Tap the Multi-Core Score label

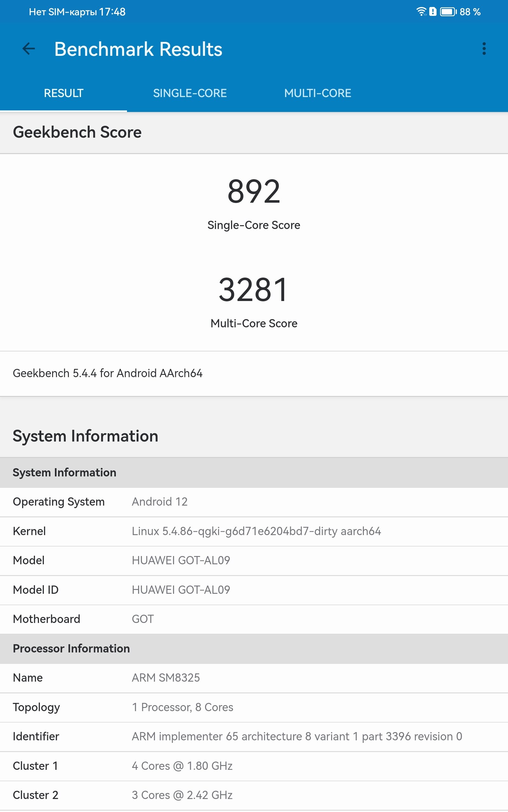[254, 324]
